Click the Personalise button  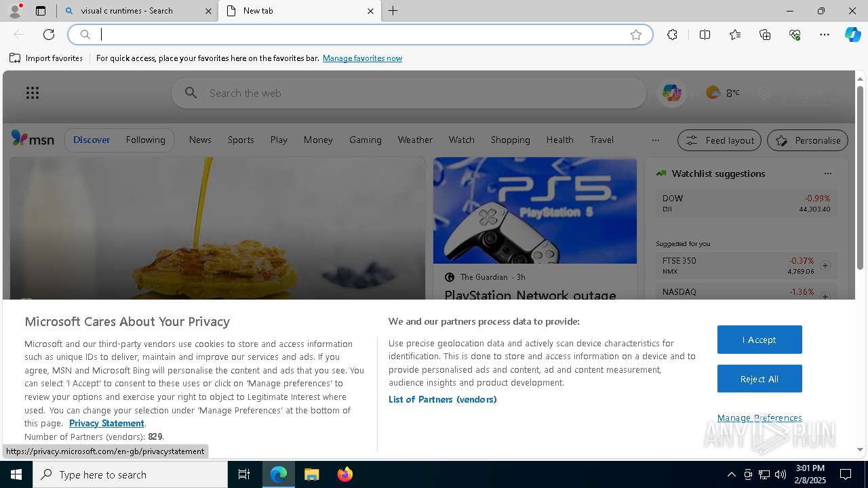click(808, 140)
